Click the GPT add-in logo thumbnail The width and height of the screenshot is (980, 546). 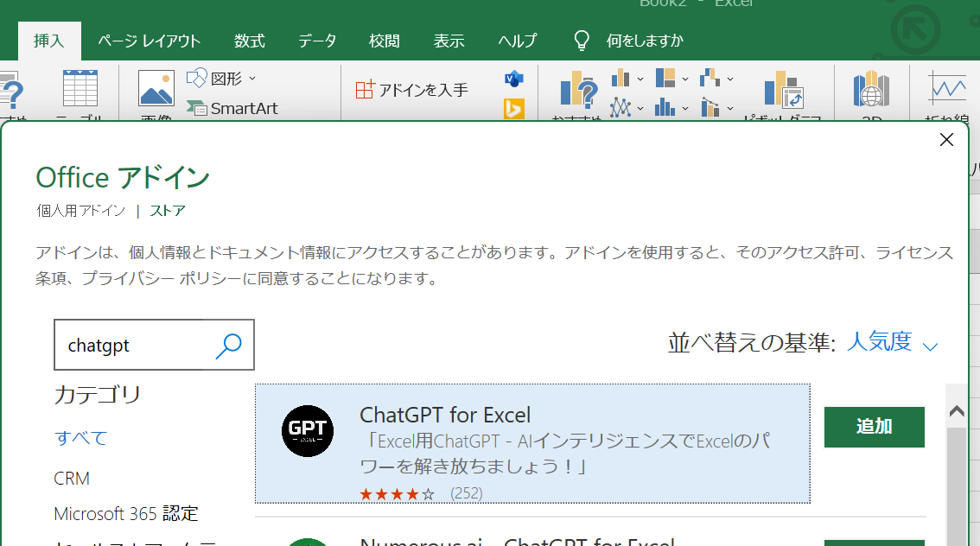click(308, 431)
